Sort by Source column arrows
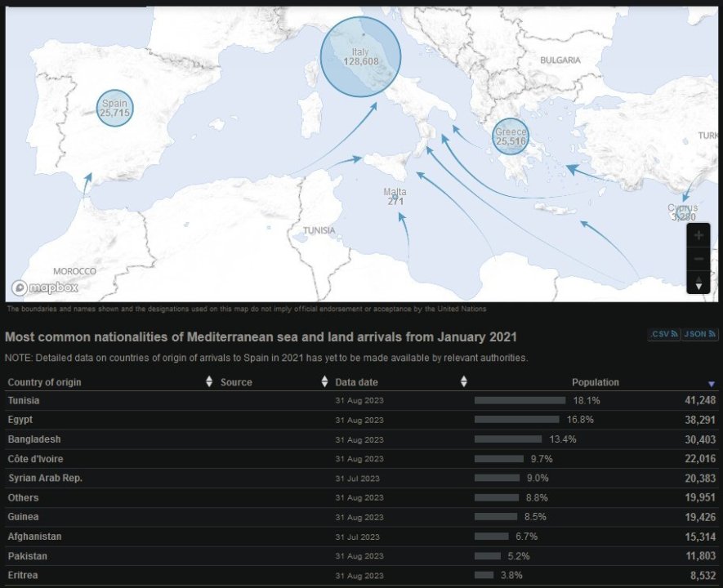This screenshot has height=588, width=723. [x=324, y=382]
